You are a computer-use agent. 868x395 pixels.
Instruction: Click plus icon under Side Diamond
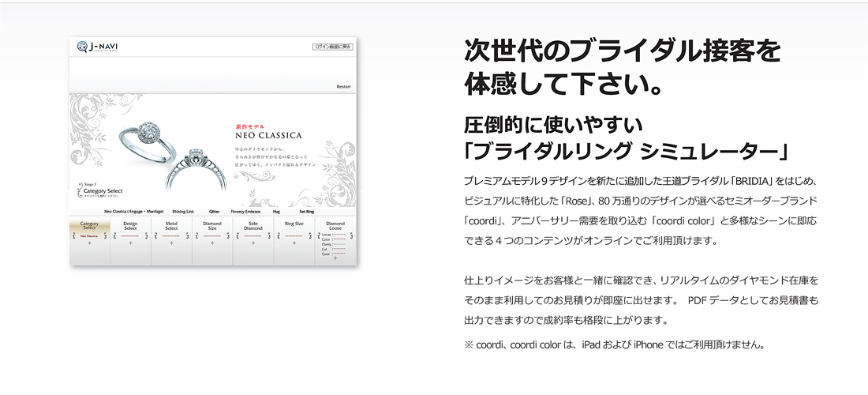[x=253, y=243]
